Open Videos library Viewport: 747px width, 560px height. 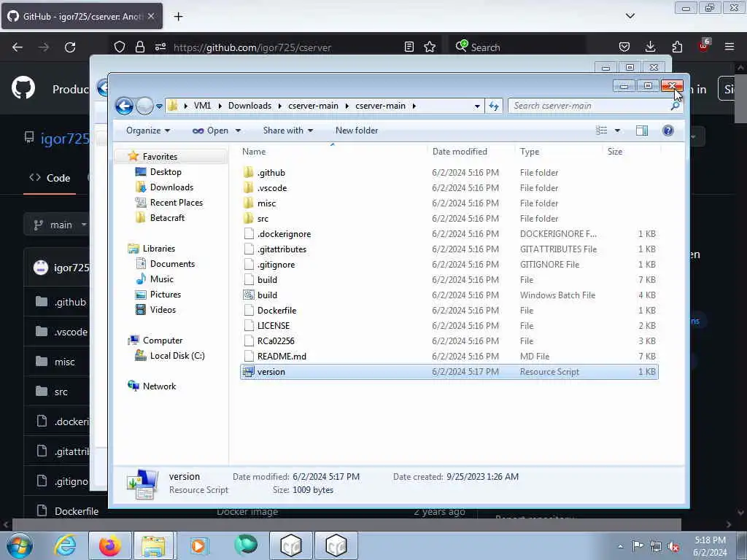tap(163, 309)
